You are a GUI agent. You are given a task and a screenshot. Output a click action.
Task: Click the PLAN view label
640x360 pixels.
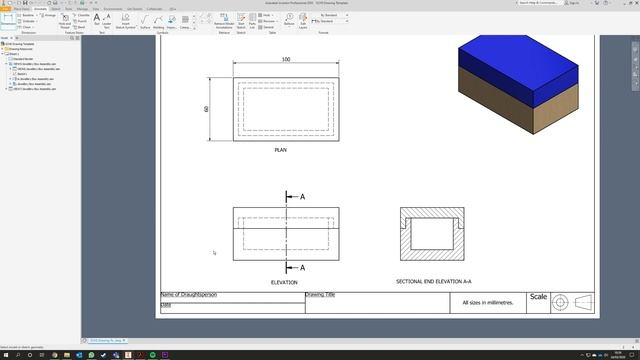click(280, 150)
